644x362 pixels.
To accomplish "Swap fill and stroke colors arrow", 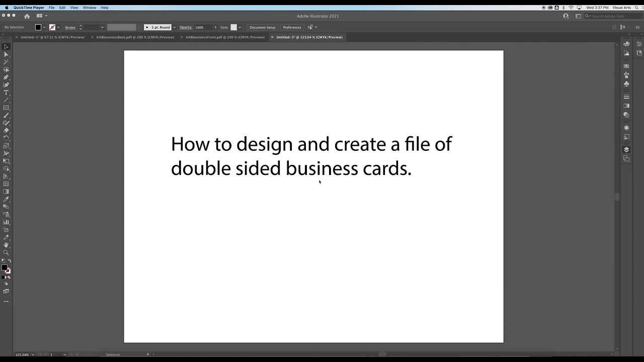I will click(10, 261).
